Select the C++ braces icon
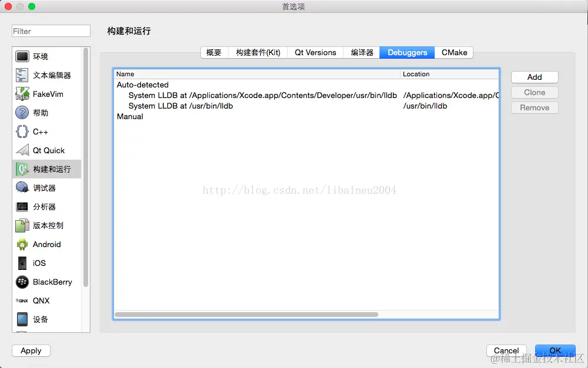Viewport: 588px width, 368px height. click(x=22, y=131)
